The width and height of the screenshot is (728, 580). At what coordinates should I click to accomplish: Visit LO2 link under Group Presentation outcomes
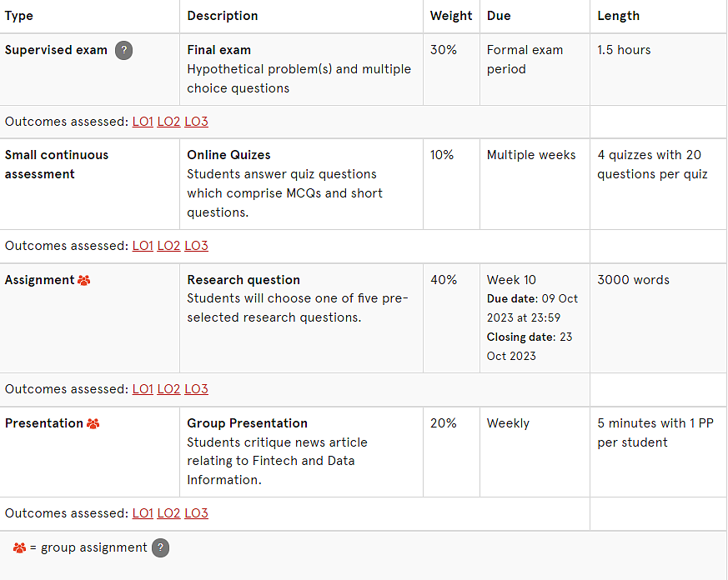tap(168, 513)
